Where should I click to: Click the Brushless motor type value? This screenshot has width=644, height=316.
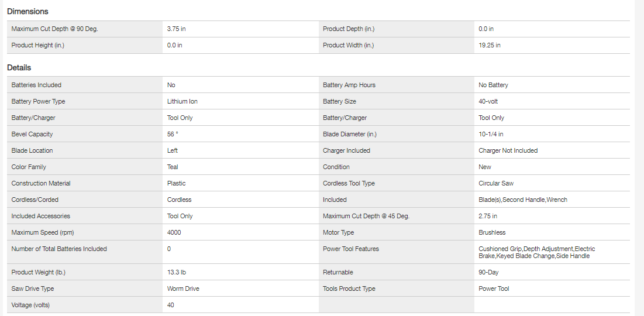(492, 232)
